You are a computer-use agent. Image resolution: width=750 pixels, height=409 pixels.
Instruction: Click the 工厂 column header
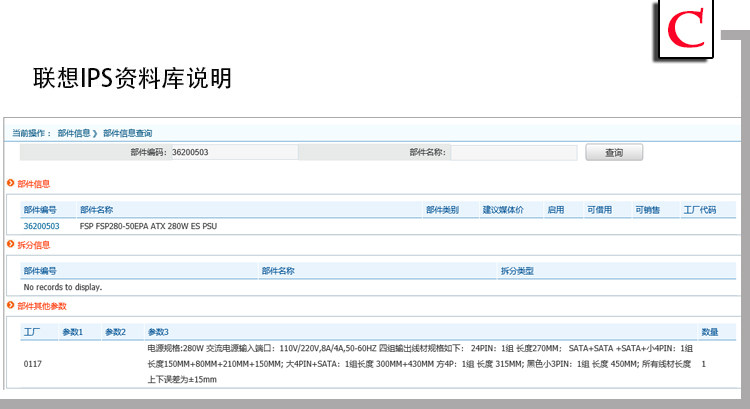[x=32, y=332]
